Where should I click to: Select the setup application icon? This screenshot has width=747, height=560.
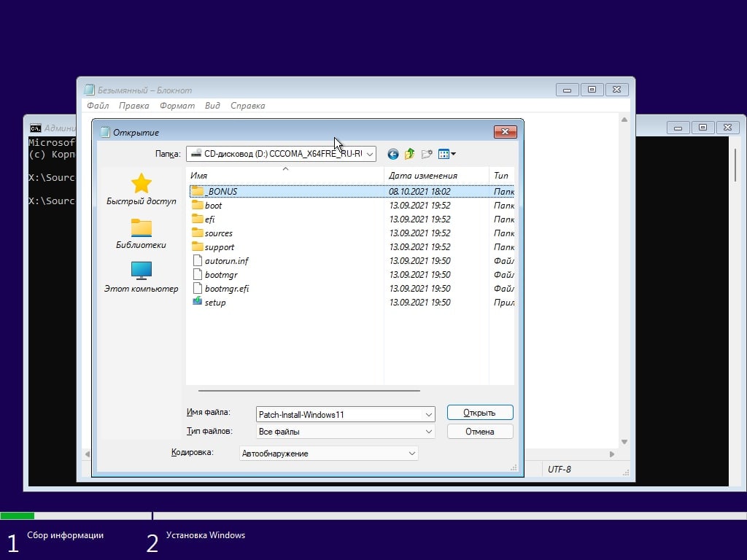[197, 301]
